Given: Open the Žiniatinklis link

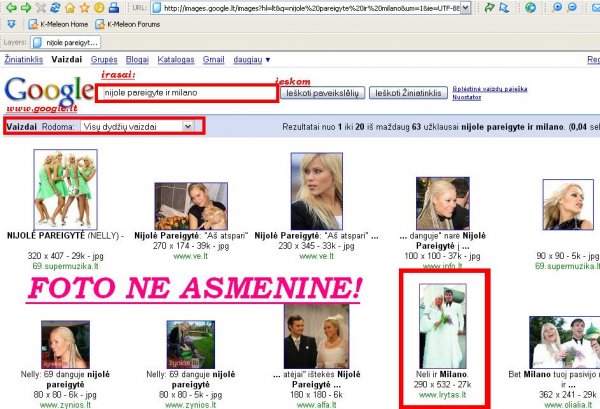Looking at the screenshot, I should coord(24,59).
